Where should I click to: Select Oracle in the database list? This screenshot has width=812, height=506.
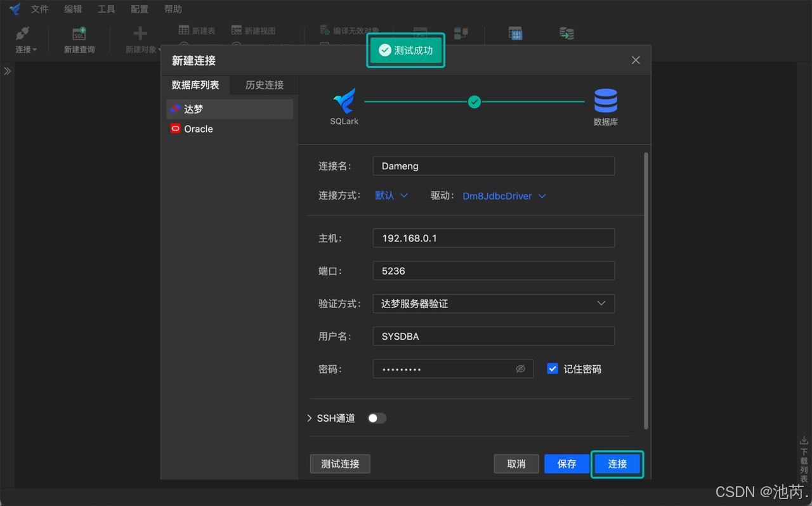pos(230,129)
